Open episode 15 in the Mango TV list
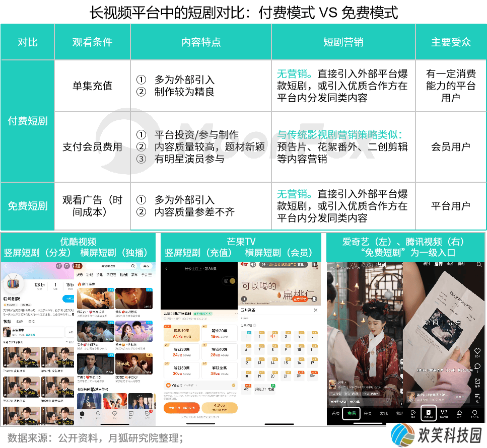The height and width of the screenshot is (448, 487). [286, 361]
